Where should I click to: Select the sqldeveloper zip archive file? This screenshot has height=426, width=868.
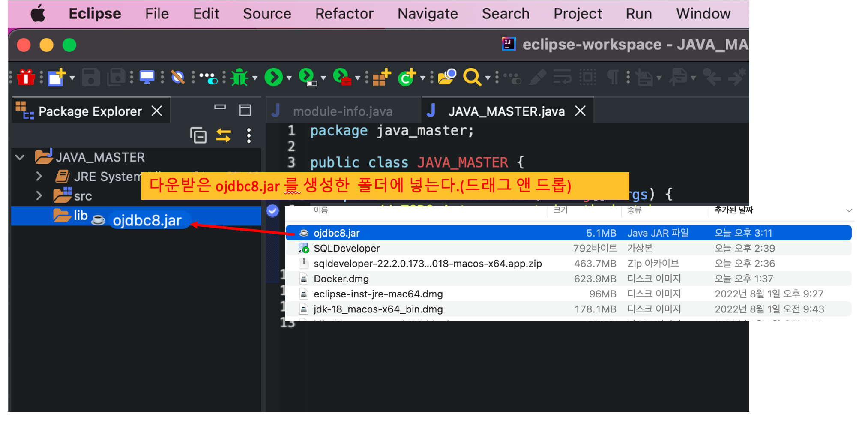[x=568, y=264]
